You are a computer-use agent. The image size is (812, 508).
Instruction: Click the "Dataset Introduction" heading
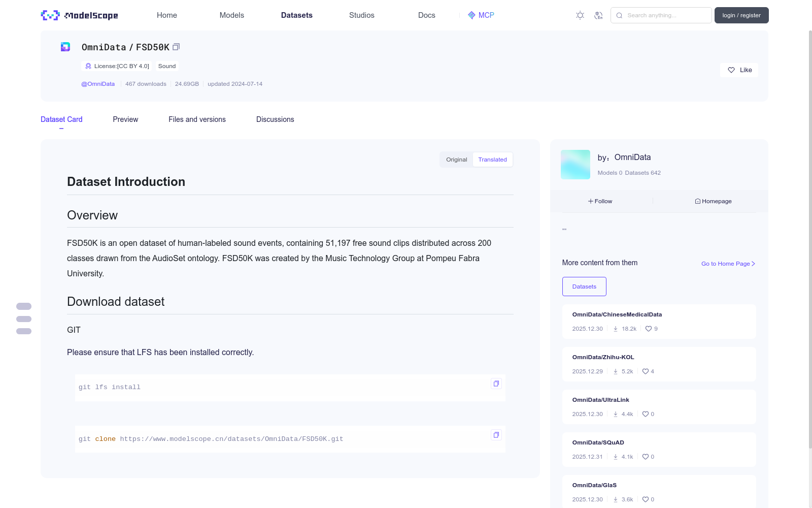(x=126, y=182)
